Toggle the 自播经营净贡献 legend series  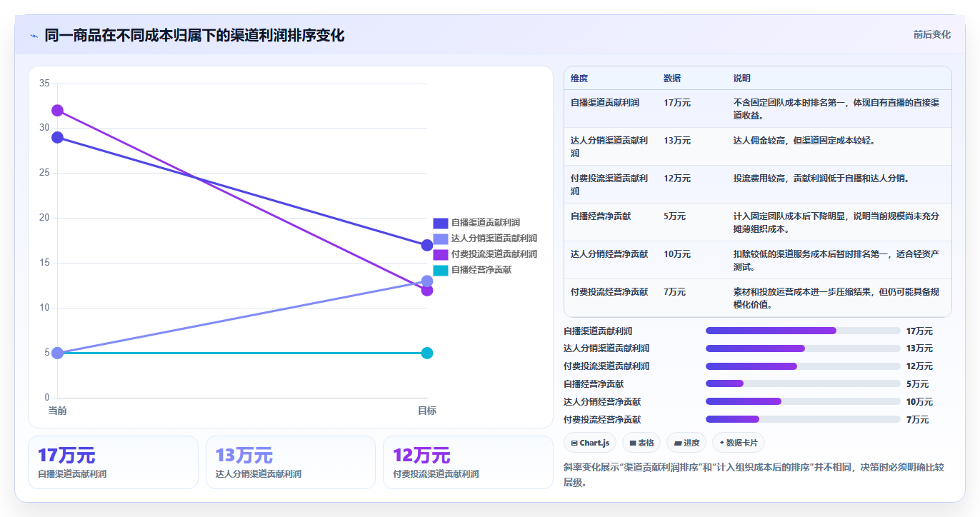click(472, 270)
